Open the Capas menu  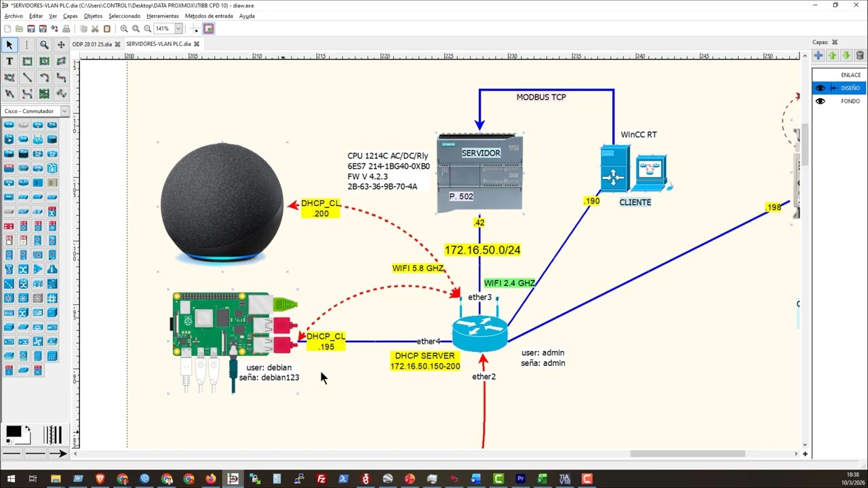click(71, 16)
